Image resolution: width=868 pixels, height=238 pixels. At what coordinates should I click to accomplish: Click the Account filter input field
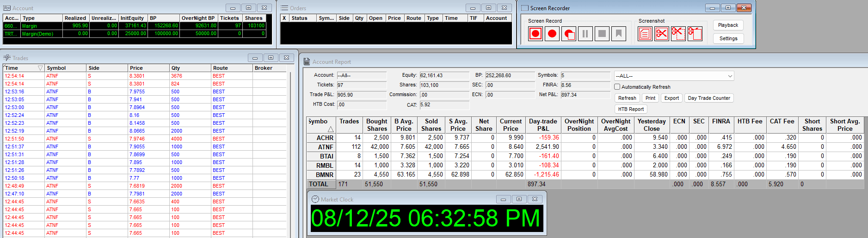(x=361, y=75)
